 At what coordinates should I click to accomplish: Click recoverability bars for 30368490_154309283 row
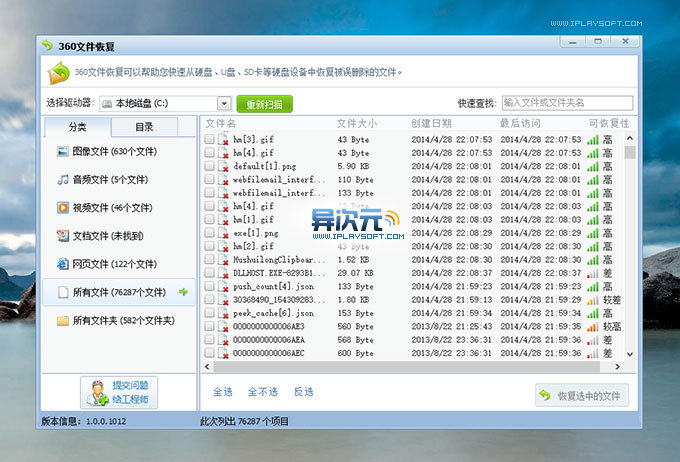click(x=592, y=300)
